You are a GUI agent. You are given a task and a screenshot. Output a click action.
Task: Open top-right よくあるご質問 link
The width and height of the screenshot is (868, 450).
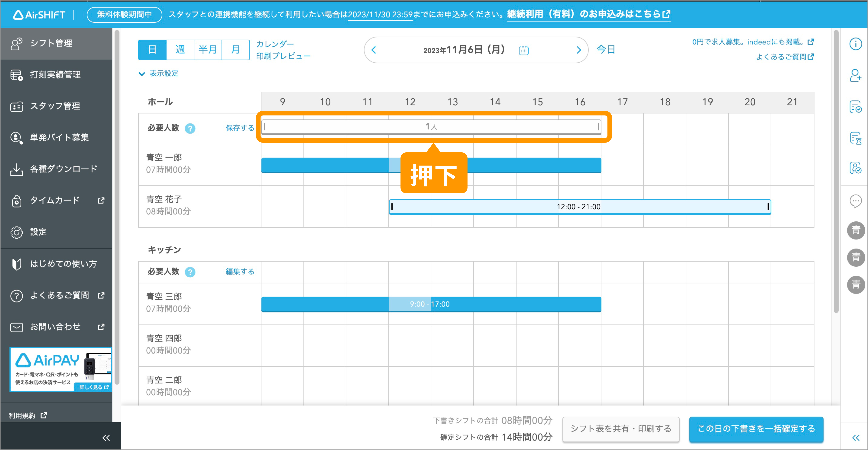[x=785, y=57]
